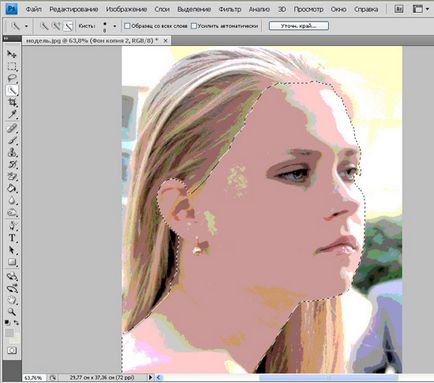The width and height of the screenshot is (434, 383).
Task: Select the Zoom tool
Action: (x=12, y=312)
